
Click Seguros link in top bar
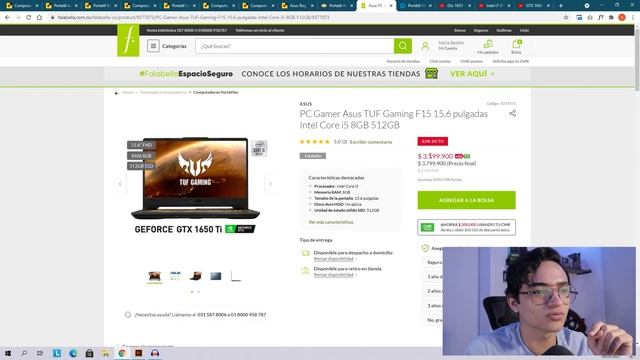click(481, 30)
